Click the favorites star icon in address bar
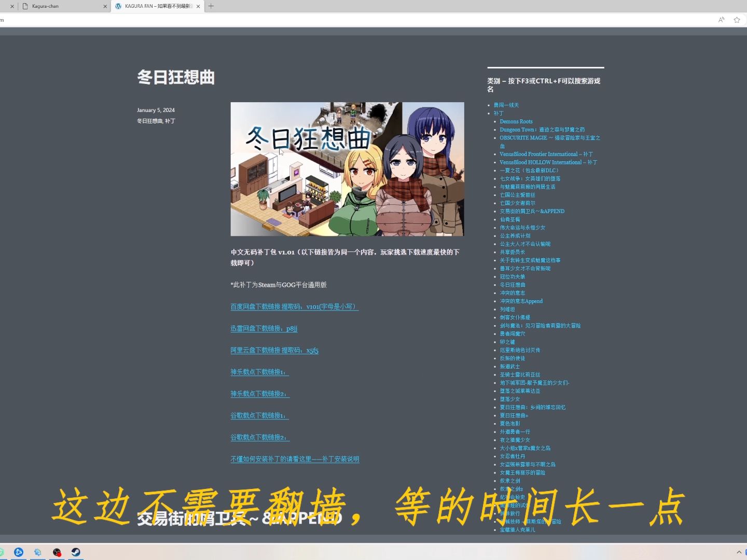The height and width of the screenshot is (560, 747). (x=737, y=20)
